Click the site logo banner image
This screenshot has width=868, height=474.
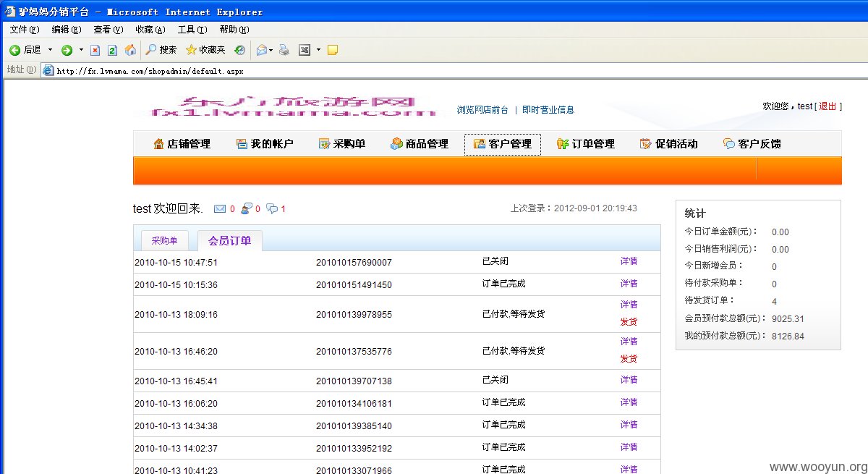pyautogui.click(x=293, y=106)
